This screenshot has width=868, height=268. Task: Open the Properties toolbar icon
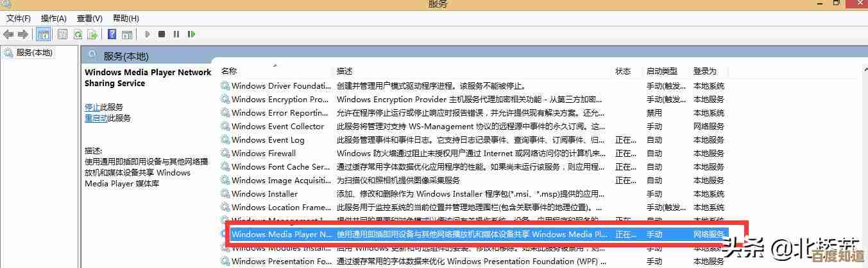click(62, 34)
